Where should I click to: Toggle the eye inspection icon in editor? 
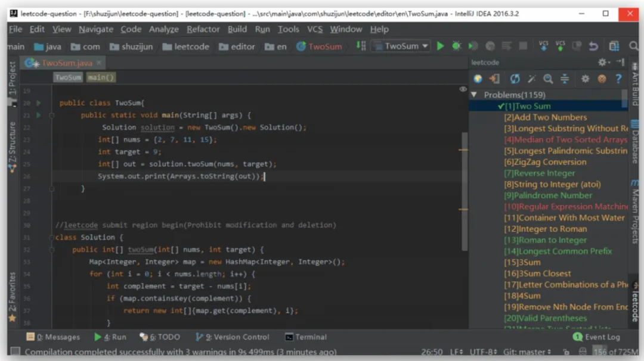tap(463, 89)
